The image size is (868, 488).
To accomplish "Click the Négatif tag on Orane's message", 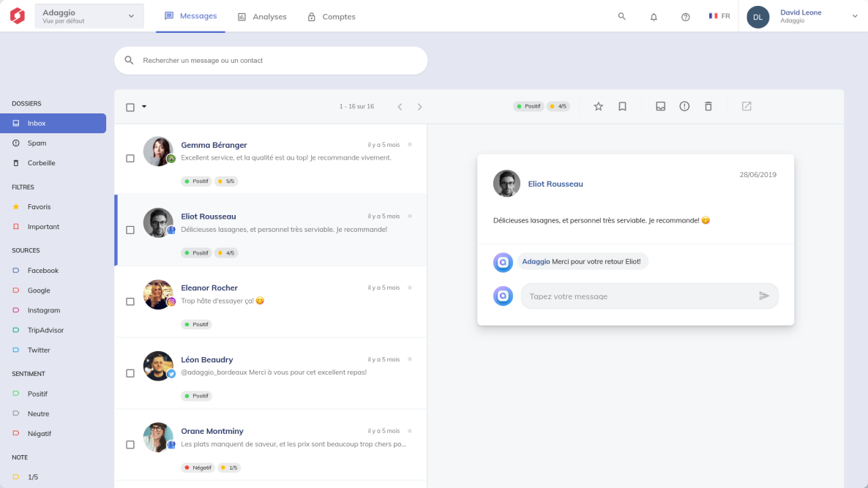I will (x=198, y=468).
